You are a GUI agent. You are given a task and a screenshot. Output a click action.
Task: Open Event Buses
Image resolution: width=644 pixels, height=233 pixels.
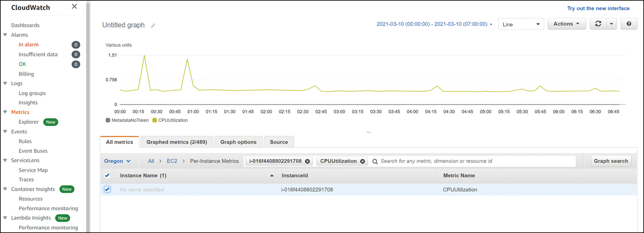coord(33,151)
